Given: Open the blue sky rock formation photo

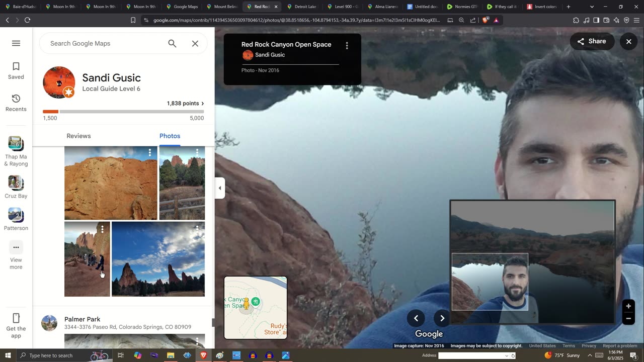Looking at the screenshot, I should (158, 259).
